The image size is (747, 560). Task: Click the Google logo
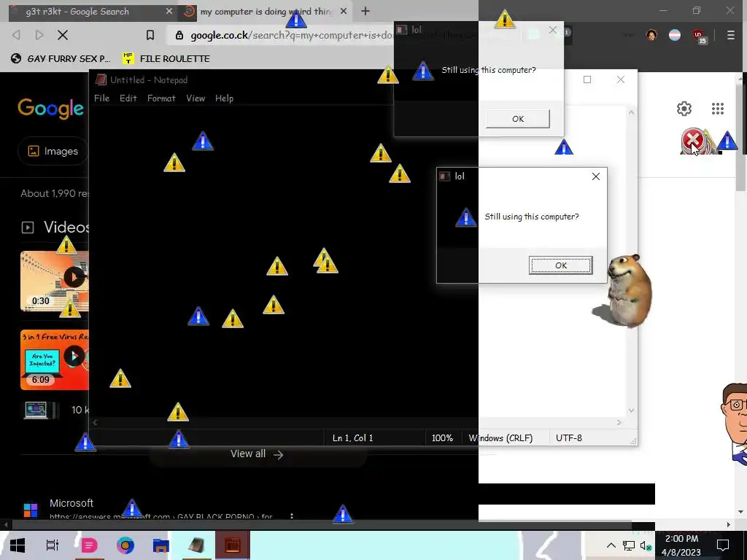[x=50, y=109]
